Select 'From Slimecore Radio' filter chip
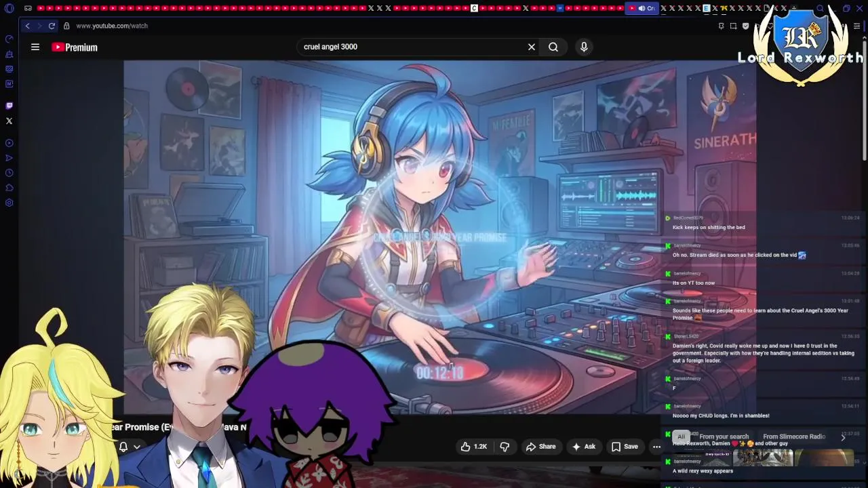This screenshot has height=488, width=868. click(793, 436)
